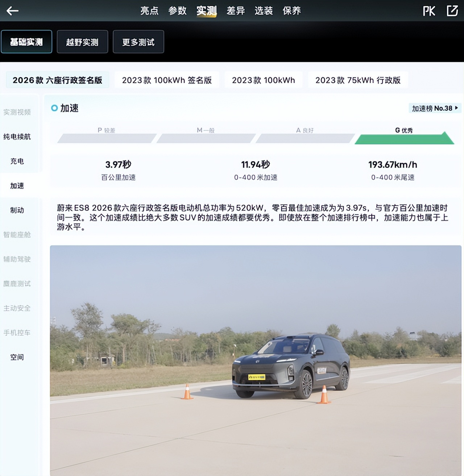Viewport: 464px width, 476px height.
Task: Select the 实测 tab
Action: point(206,11)
